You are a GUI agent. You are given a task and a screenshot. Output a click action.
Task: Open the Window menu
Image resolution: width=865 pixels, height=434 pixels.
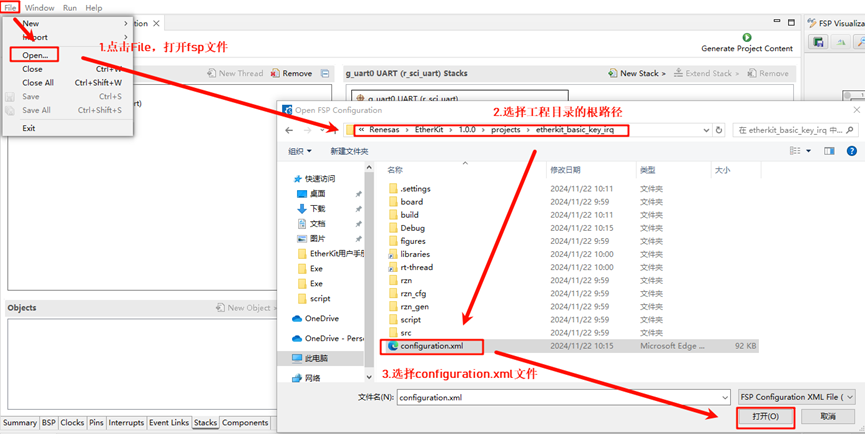40,8
